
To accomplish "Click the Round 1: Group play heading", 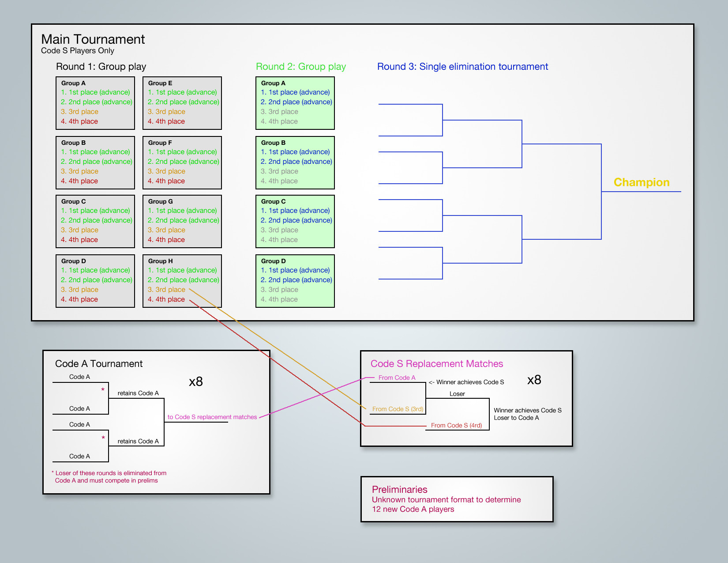I will [101, 67].
